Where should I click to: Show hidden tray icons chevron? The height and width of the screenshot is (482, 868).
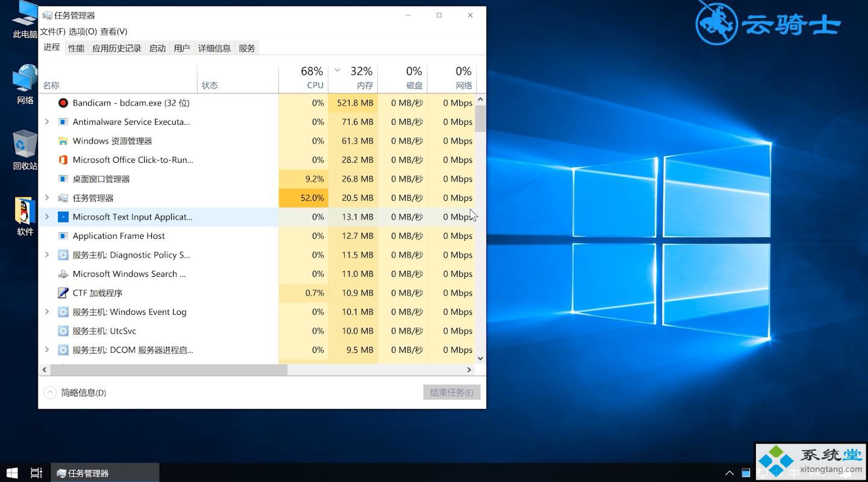click(729, 473)
